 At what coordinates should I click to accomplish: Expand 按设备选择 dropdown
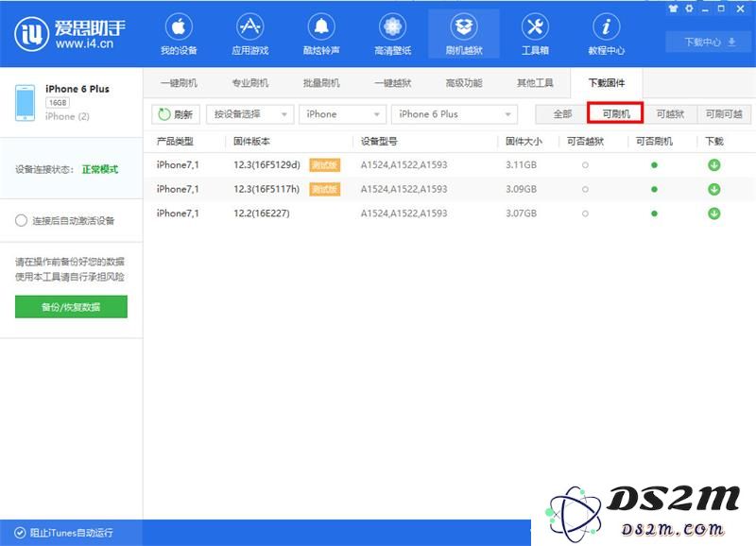click(x=249, y=114)
